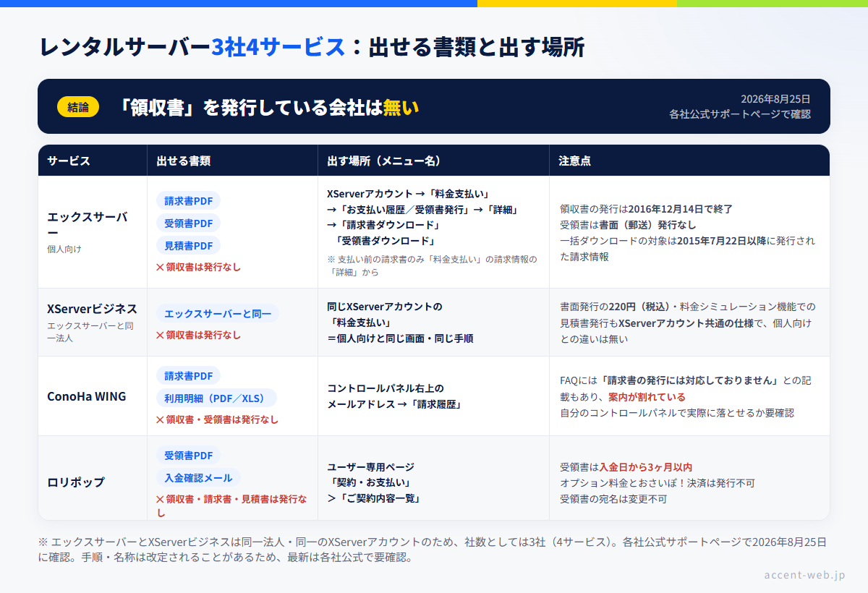Click the line 同じXServerアカウントの
This screenshot has height=593, width=868.
(384, 307)
